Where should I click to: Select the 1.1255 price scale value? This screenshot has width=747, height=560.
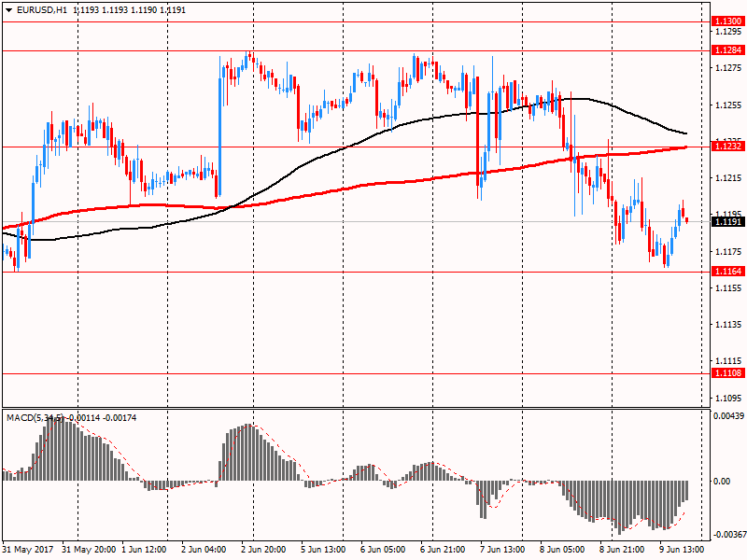pyautogui.click(x=729, y=105)
